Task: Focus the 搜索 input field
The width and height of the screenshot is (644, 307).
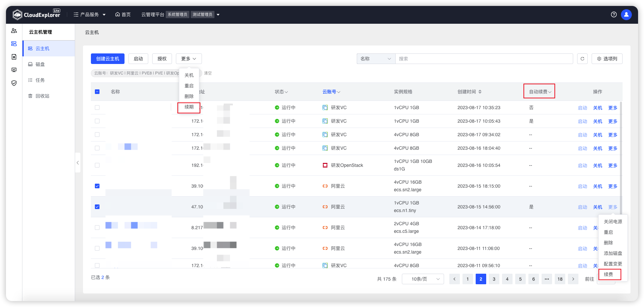Action: (484, 59)
